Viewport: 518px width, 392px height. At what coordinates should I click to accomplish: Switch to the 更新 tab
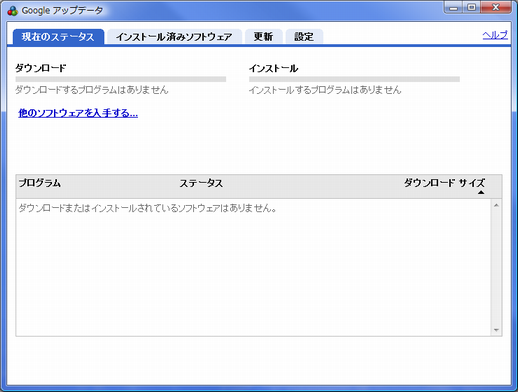click(264, 37)
